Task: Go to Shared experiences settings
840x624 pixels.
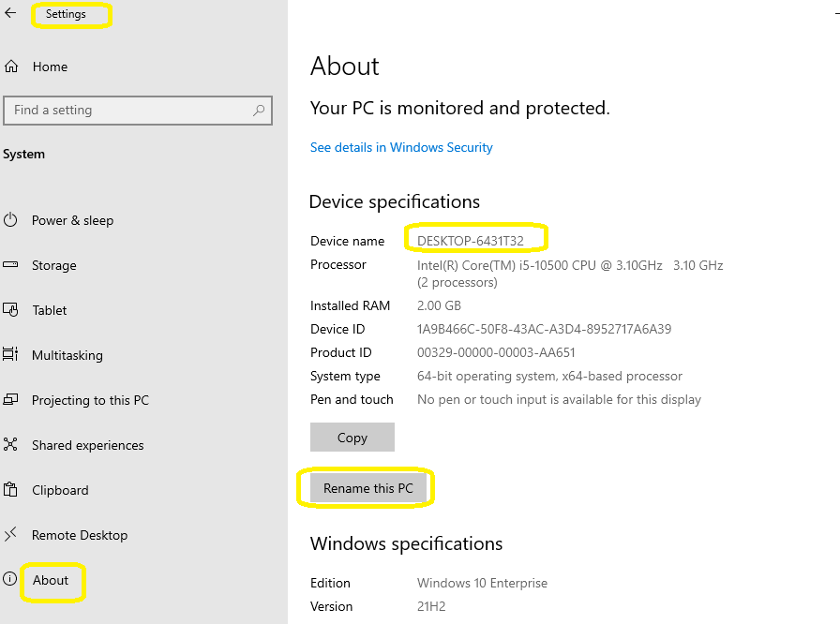Action: point(87,445)
